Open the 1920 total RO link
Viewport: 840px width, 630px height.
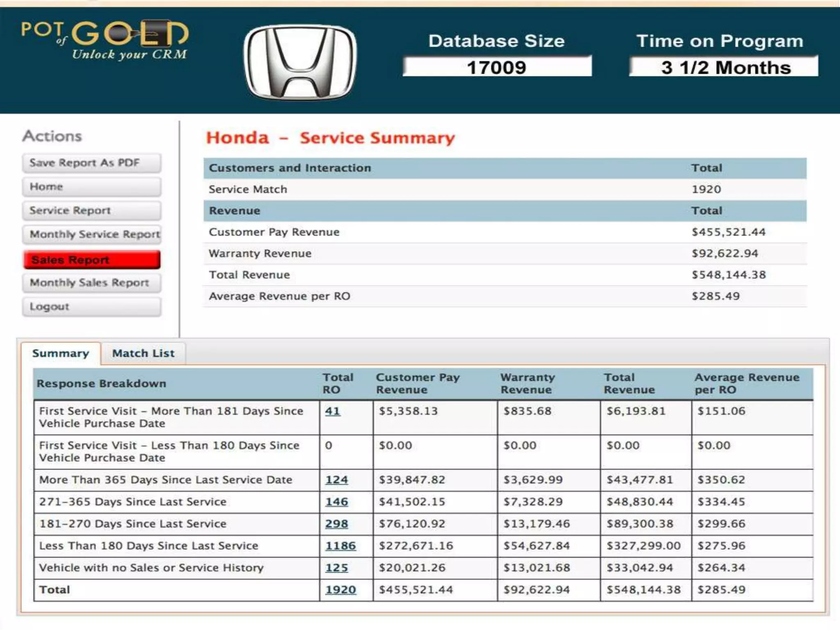pyautogui.click(x=340, y=590)
